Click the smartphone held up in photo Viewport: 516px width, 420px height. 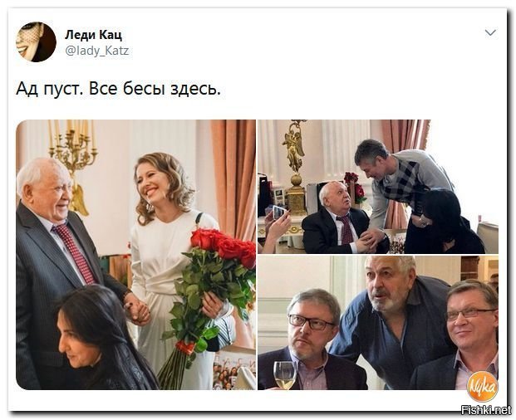point(279,212)
